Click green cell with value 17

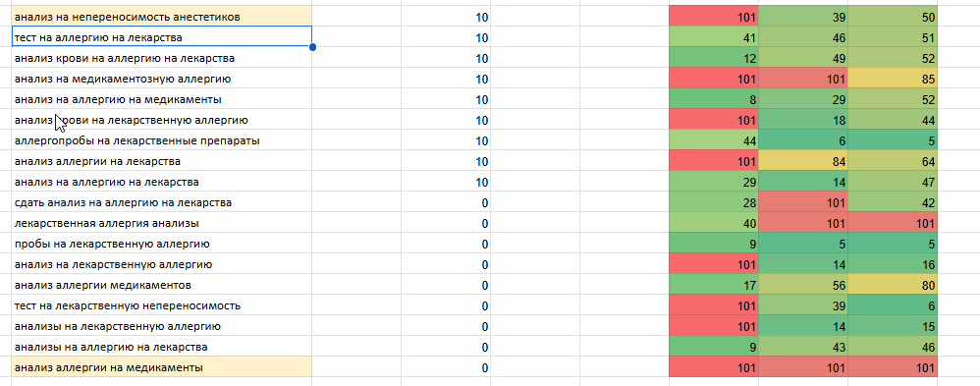coord(714,285)
